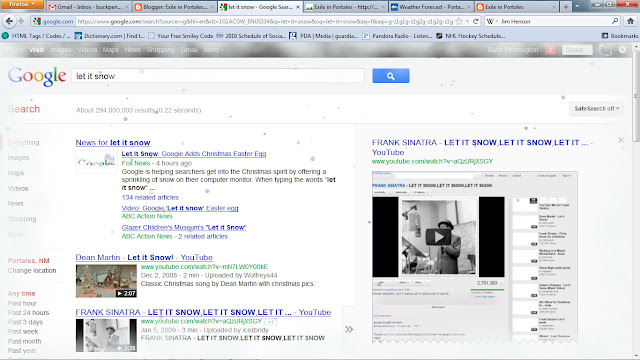Switch to the Weather Forecast tab
This screenshot has width=640, height=360.
(x=430, y=7)
